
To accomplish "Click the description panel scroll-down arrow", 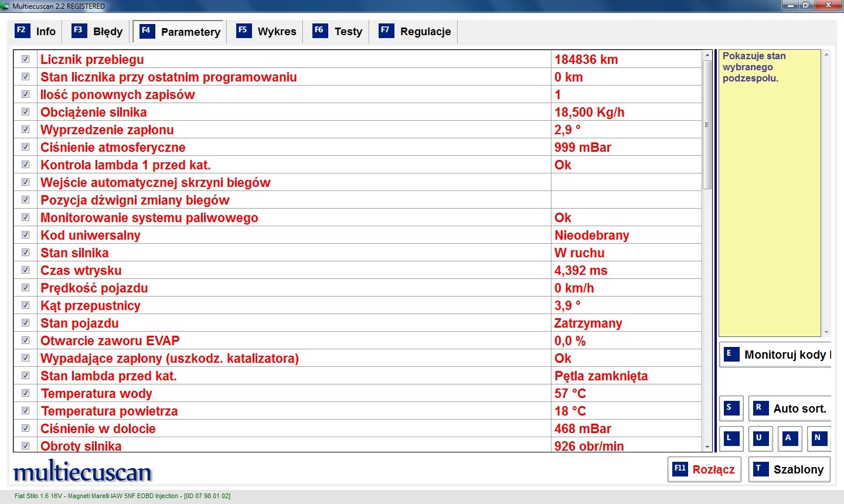I will pyautogui.click(x=826, y=332).
